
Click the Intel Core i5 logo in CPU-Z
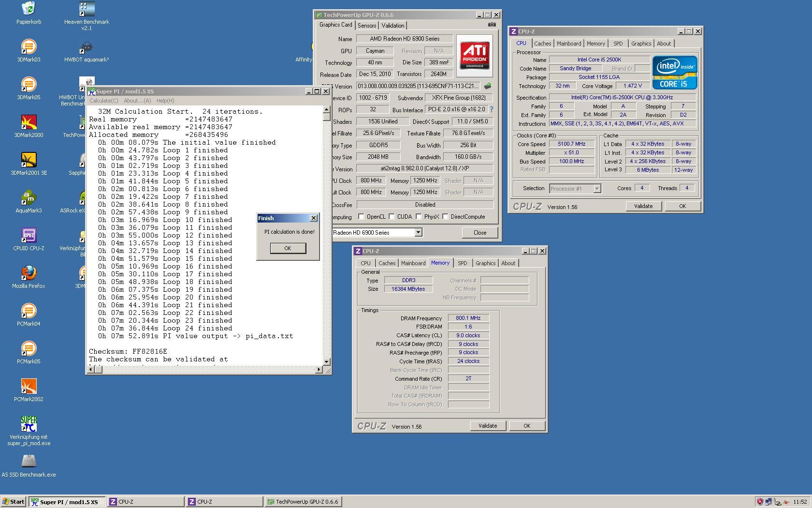674,72
